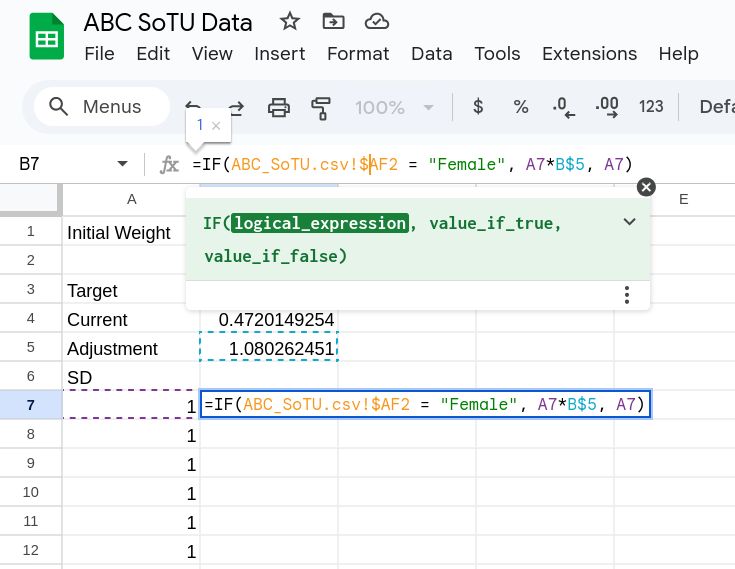Close the formula help tooltip
This screenshot has height=569, width=735.
(x=646, y=187)
